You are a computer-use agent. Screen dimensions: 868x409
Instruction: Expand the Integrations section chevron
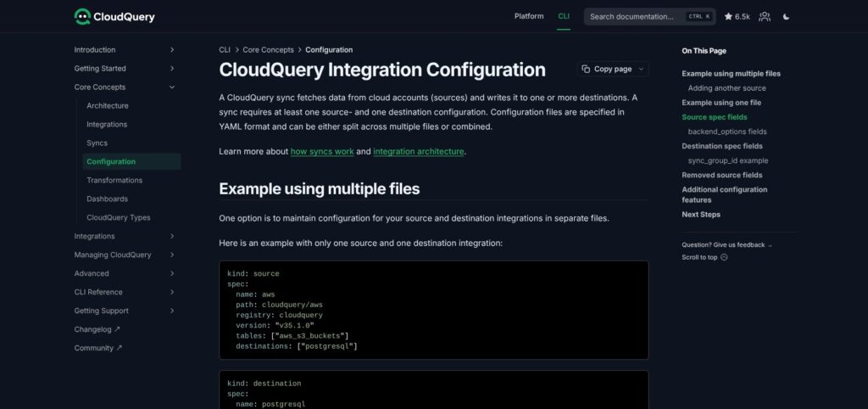coord(171,236)
